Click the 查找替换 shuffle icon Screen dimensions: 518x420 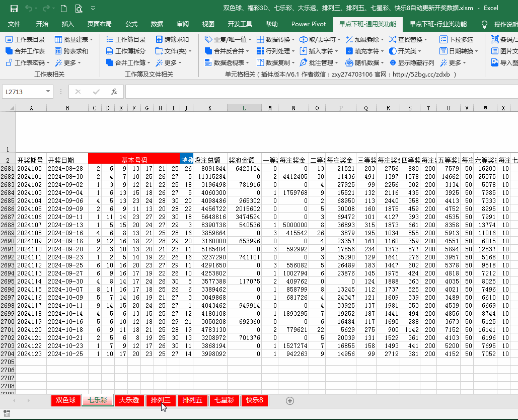[393, 40]
